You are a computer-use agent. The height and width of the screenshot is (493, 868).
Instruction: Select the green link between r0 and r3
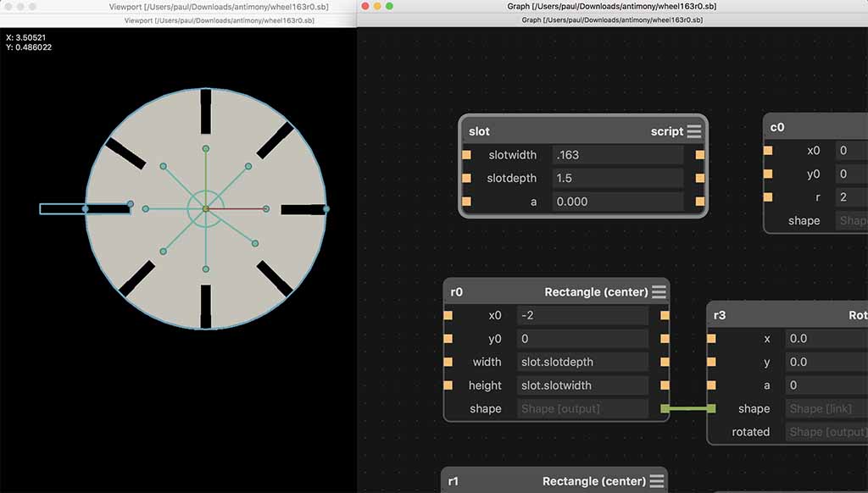point(688,408)
